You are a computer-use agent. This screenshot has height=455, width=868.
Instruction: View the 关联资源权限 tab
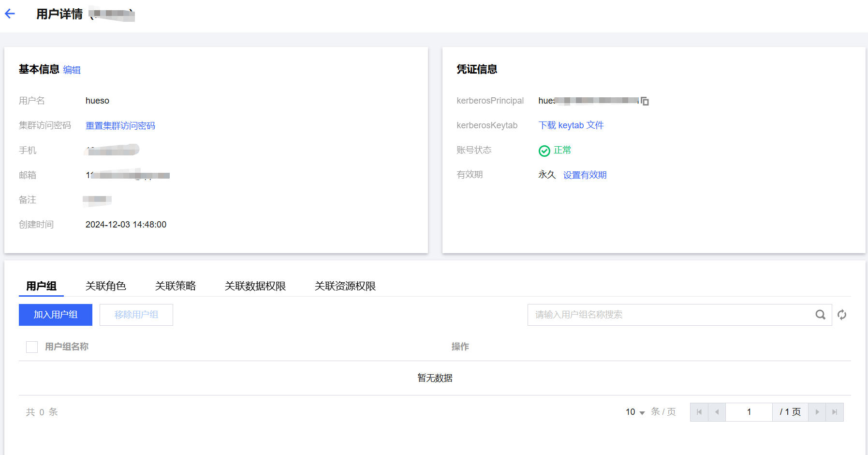(x=345, y=286)
